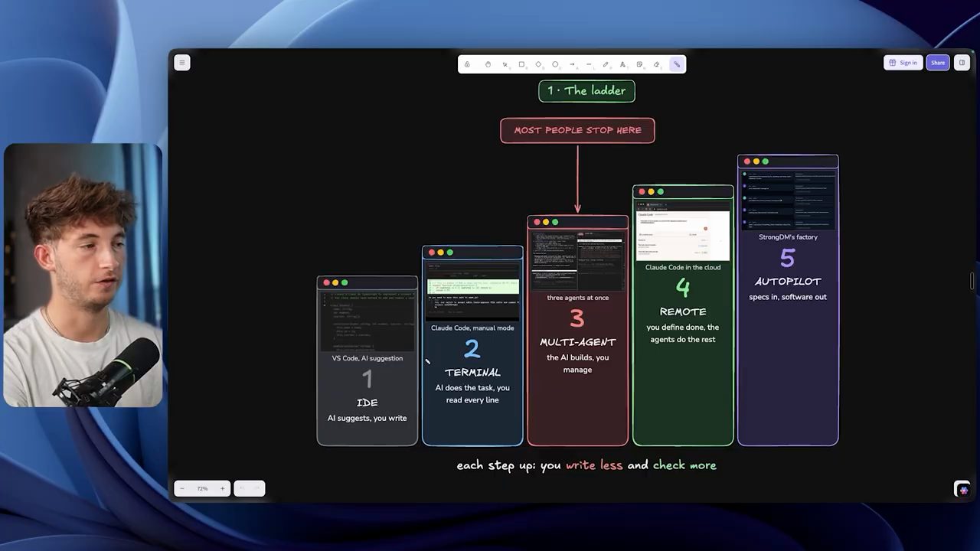Viewport: 980px width, 551px height.
Task: Click the vertical scrollbar handle
Action: pos(973,282)
